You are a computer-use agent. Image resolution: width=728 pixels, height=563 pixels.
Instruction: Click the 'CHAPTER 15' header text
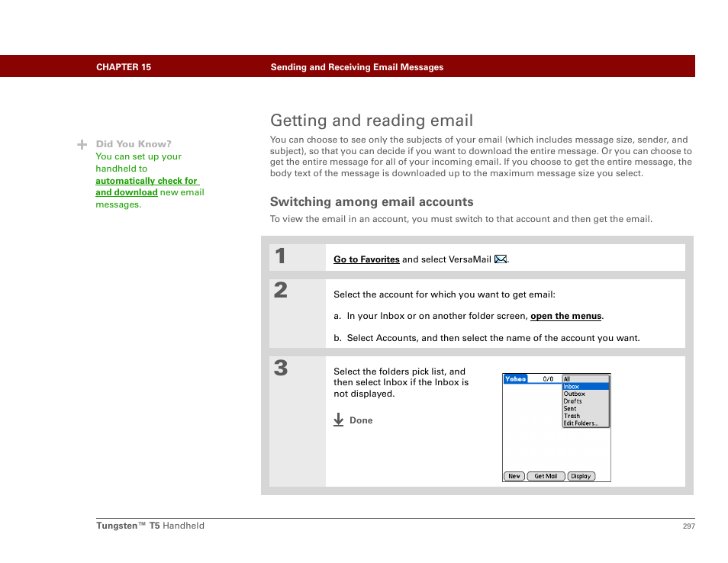124,67
